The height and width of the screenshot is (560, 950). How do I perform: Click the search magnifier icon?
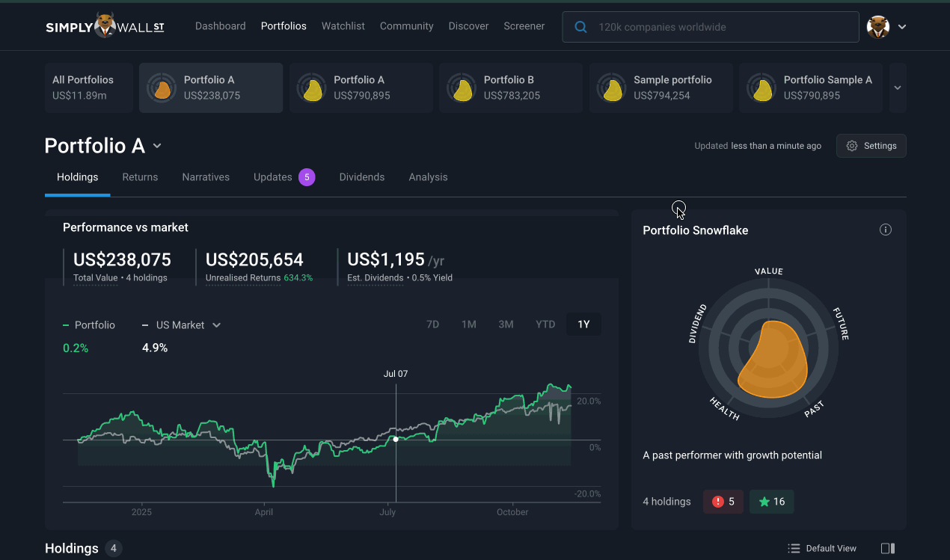click(x=580, y=27)
